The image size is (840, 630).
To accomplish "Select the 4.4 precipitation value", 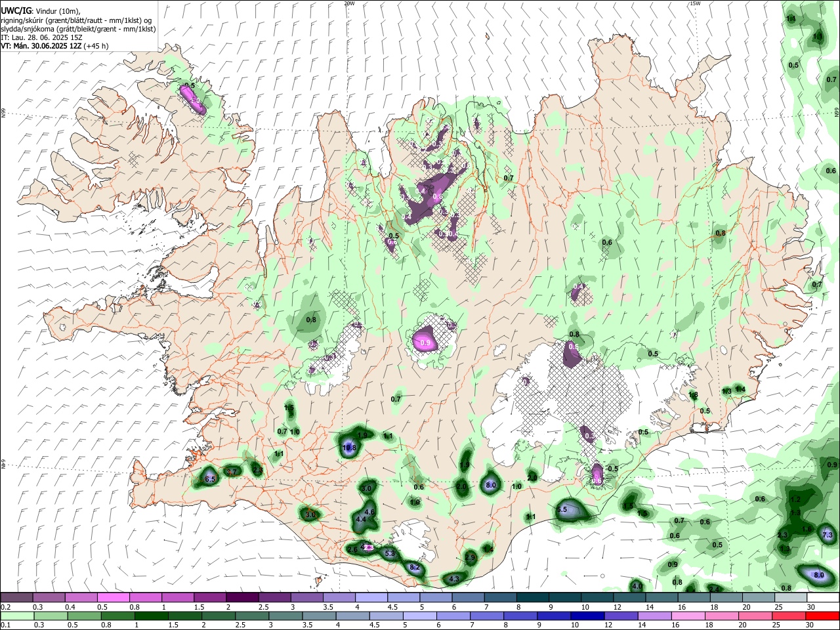I will click(x=361, y=519).
